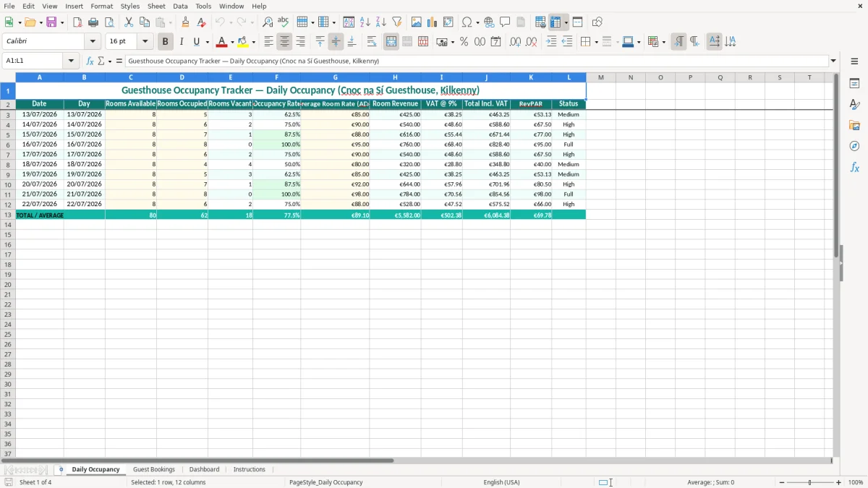868x488 pixels.
Task: Open the Sheet menu
Action: (x=156, y=7)
